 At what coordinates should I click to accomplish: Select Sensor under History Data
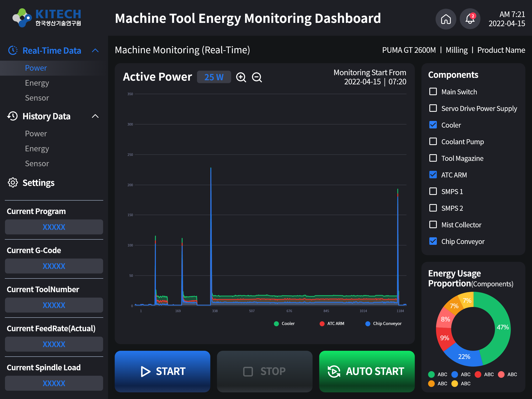(37, 164)
